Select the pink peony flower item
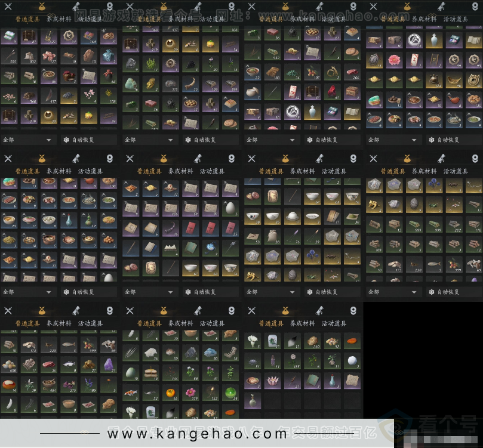Image resolution: width=483 pixels, height=448 pixels. pos(393,60)
